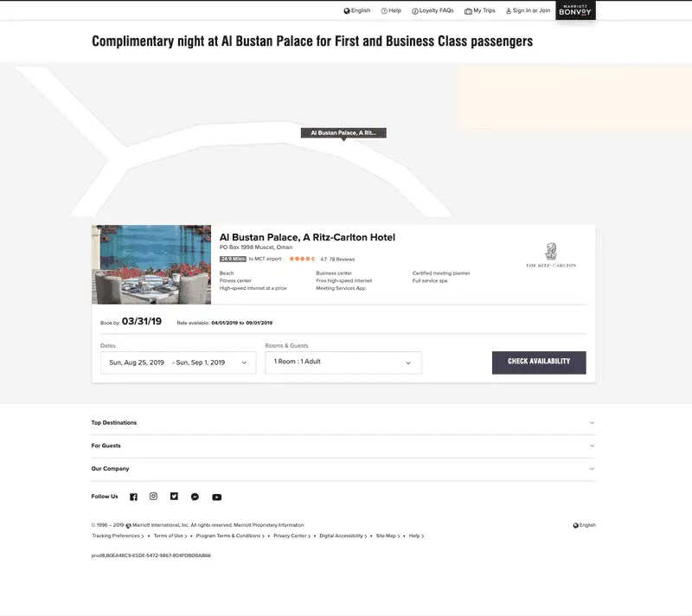This screenshot has height=616, width=692.
Task: Open the footer Help link
Action: click(x=416, y=536)
